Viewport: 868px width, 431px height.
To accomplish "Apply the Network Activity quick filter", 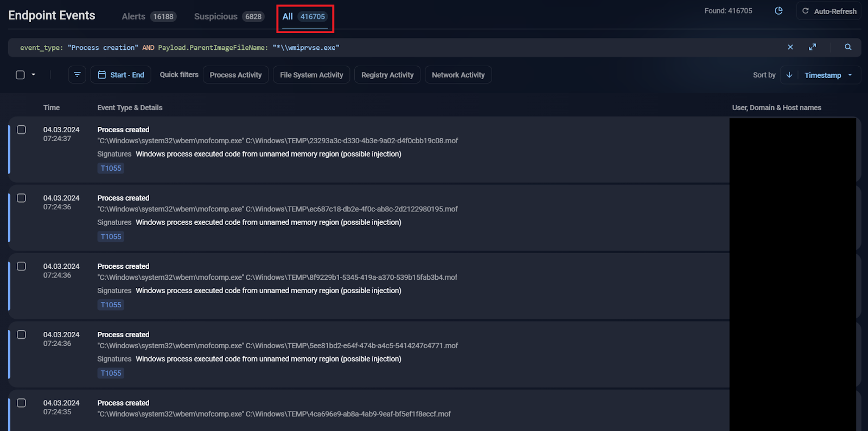I will pos(458,75).
